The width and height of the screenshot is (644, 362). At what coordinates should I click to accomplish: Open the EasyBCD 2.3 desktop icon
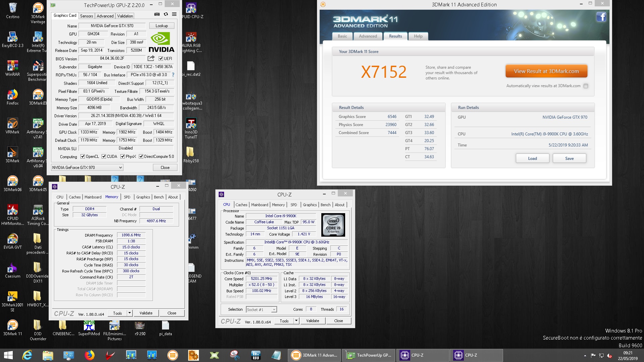click(x=13, y=40)
